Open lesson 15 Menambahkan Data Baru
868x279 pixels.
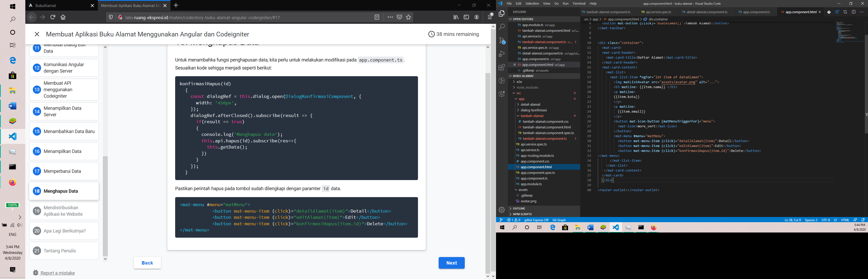pos(64,131)
